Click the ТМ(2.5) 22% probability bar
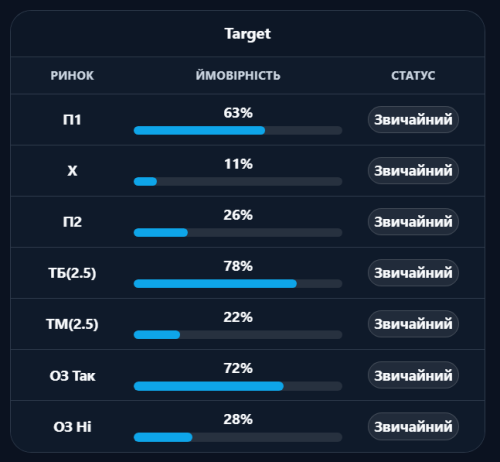500x462 pixels. (238, 335)
